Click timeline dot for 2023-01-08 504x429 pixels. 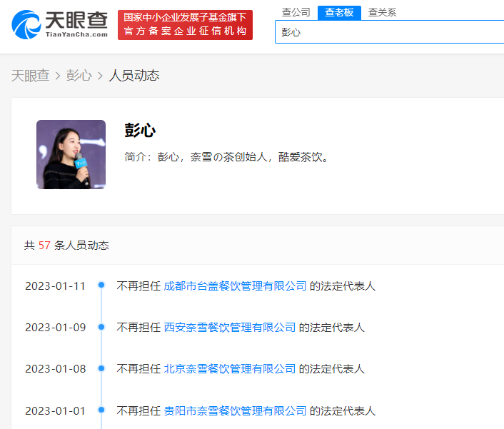[101, 368]
